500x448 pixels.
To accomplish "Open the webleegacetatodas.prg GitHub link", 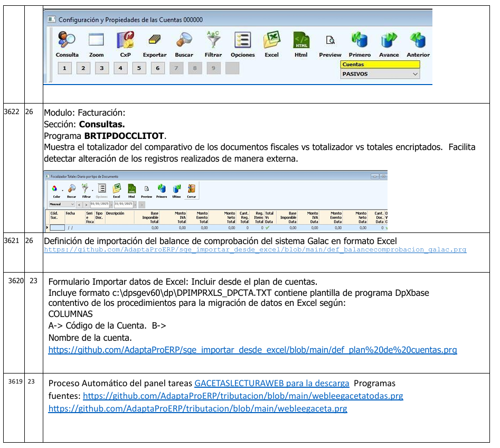I will [x=243, y=396].
